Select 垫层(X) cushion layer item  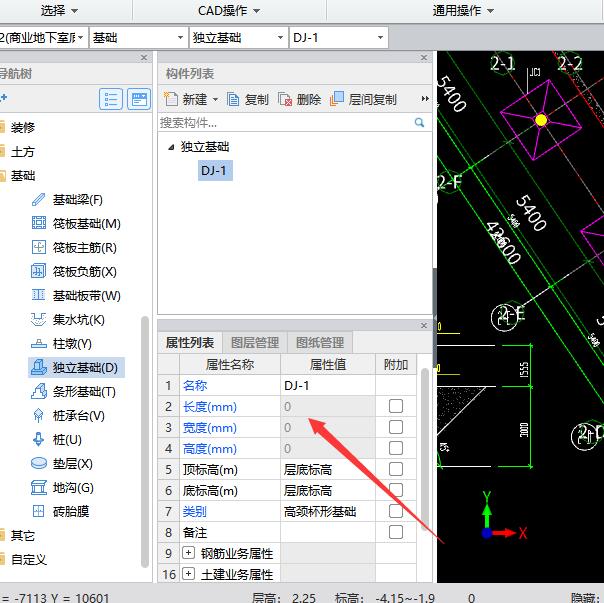coord(62,463)
